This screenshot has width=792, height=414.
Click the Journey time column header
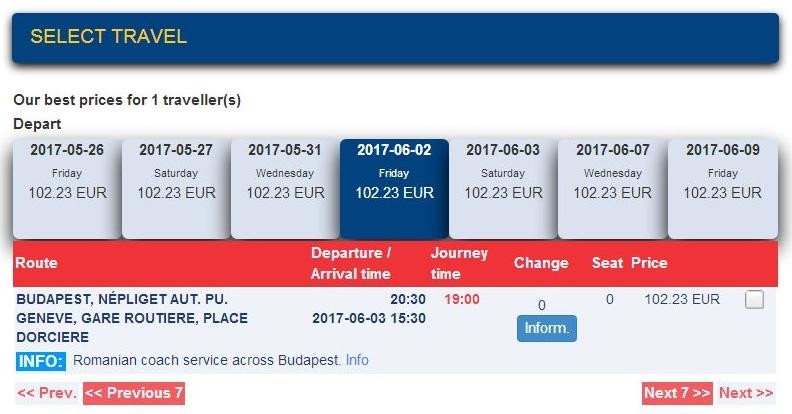[x=459, y=263]
